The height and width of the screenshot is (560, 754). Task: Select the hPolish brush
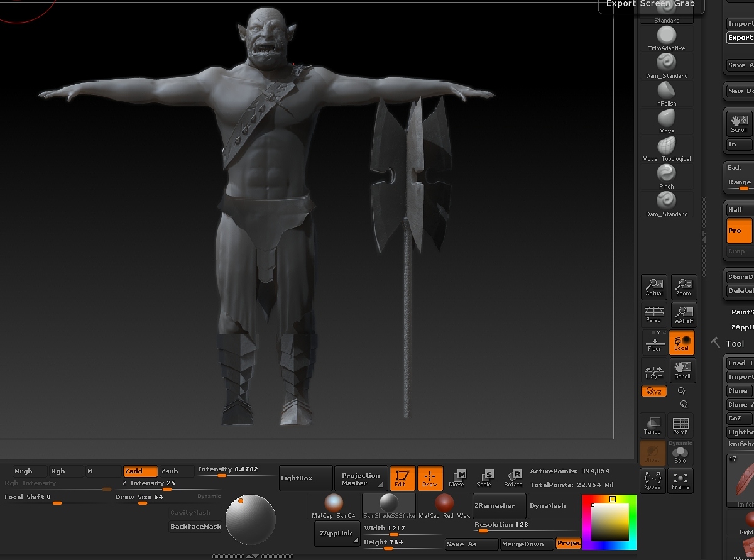666,94
